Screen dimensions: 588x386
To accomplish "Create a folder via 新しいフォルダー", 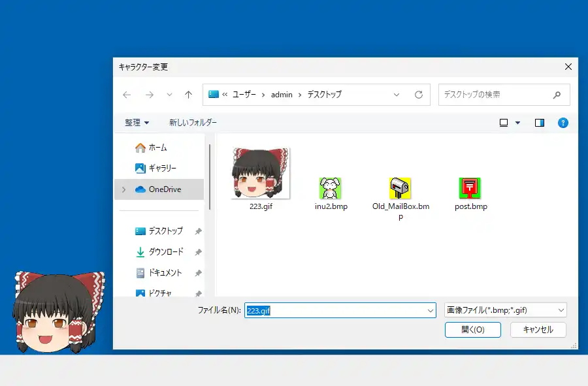I will click(x=193, y=123).
